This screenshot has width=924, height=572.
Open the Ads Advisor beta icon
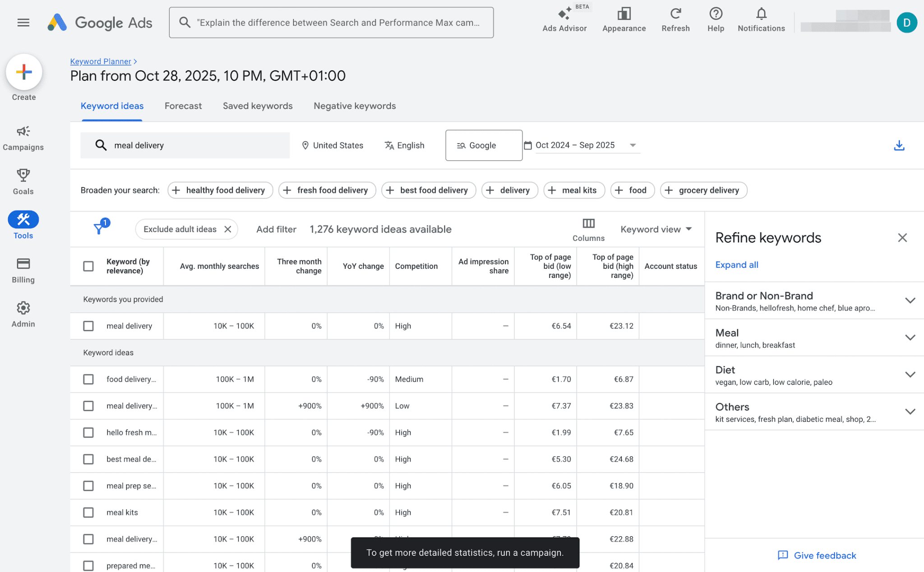pyautogui.click(x=564, y=14)
